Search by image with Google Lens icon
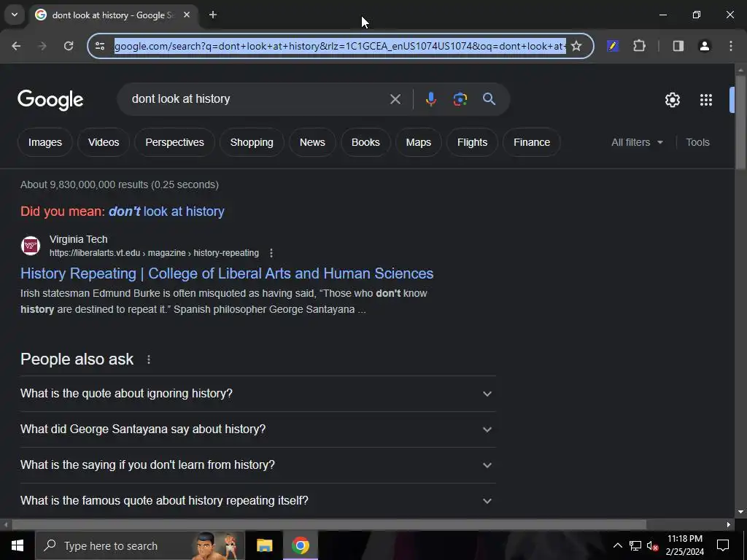This screenshot has height=560, width=747. tap(460, 99)
